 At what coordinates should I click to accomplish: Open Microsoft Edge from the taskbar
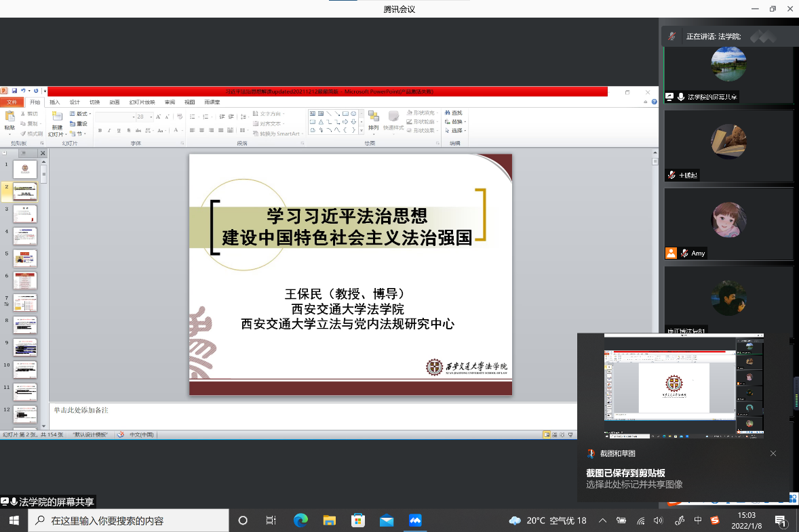(x=300, y=520)
